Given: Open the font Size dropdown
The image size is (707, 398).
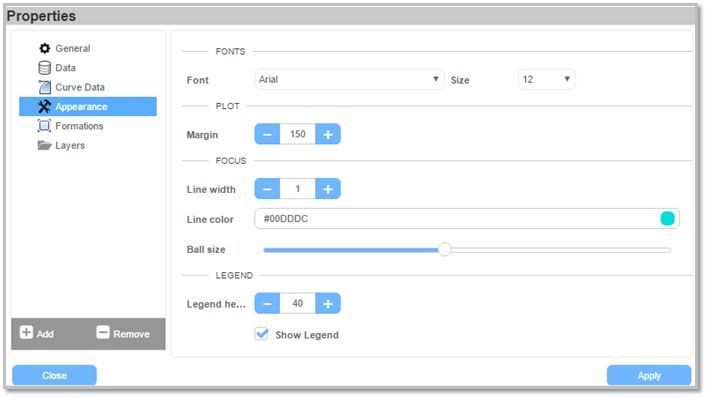Looking at the screenshot, I should 546,79.
